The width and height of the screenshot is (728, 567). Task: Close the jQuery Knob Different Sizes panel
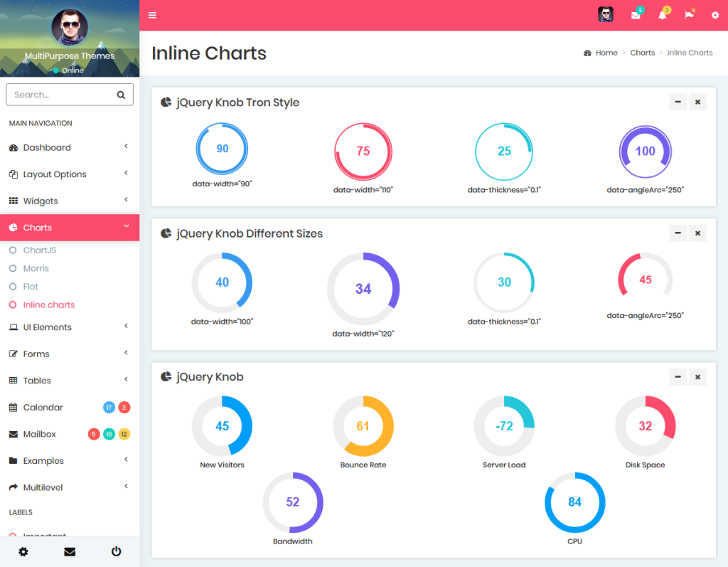point(697,233)
